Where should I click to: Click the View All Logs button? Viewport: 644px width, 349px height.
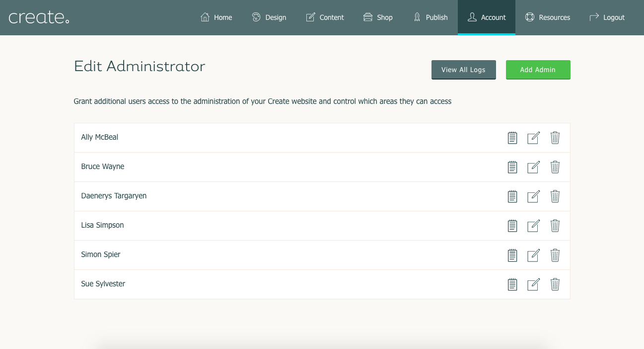coord(464,70)
